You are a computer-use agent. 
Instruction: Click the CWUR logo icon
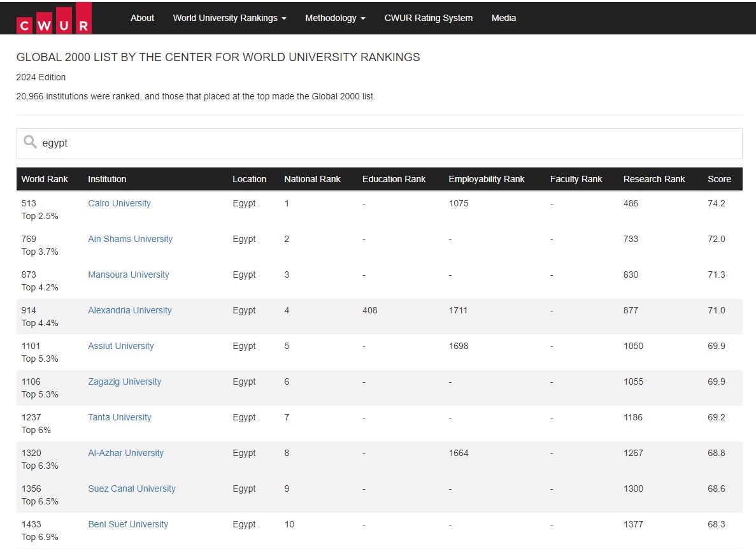pyautogui.click(x=54, y=18)
